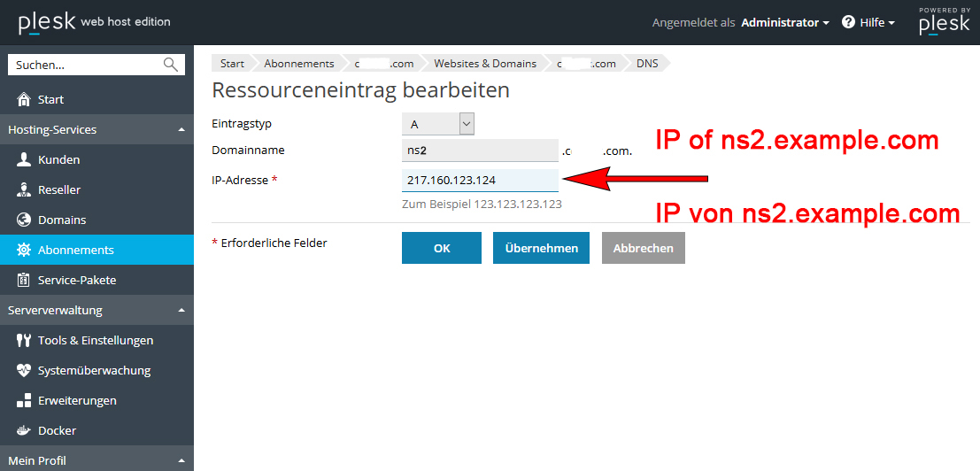Click the Start home icon in sidebar

click(24, 99)
